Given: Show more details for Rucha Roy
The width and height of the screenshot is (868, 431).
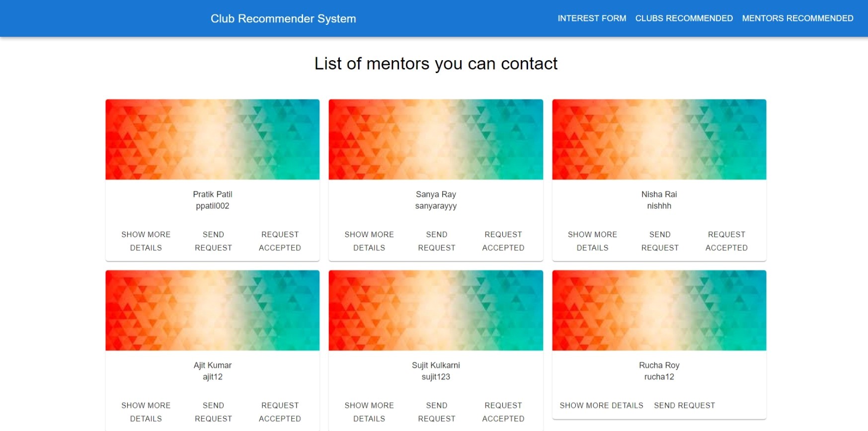Looking at the screenshot, I should (601, 405).
